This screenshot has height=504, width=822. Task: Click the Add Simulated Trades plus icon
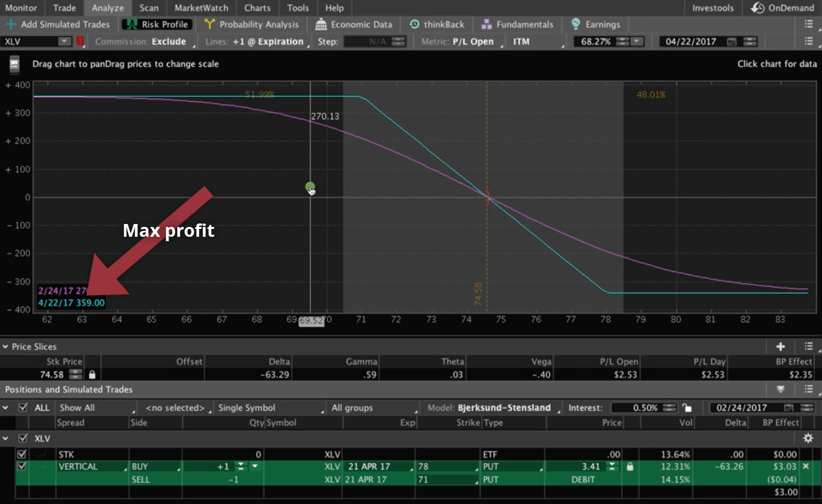11,24
